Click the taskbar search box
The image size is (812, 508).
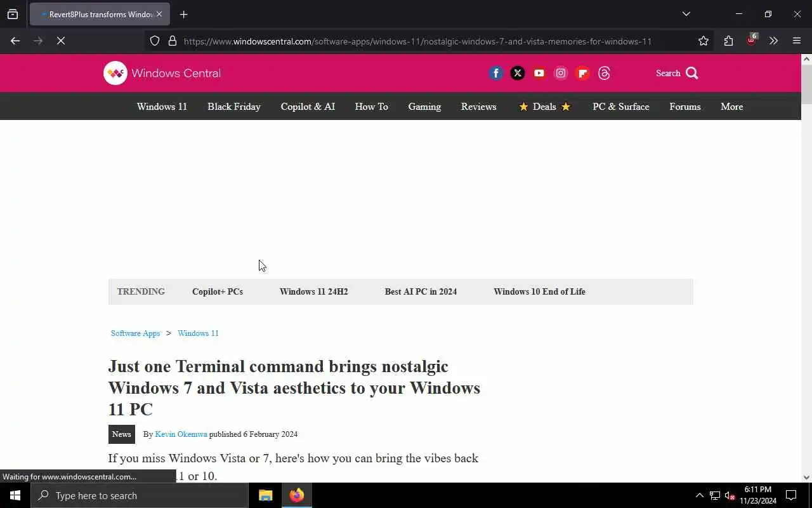pos(140,495)
